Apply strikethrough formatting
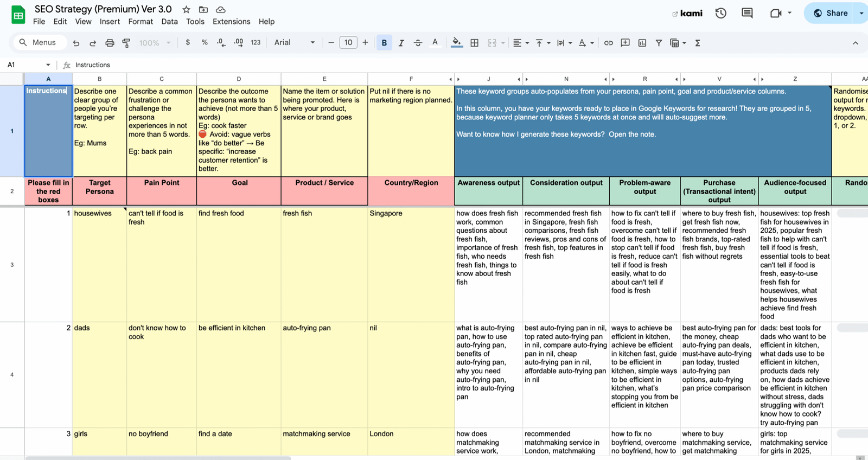Viewport: 868px width, 460px height. pos(418,43)
